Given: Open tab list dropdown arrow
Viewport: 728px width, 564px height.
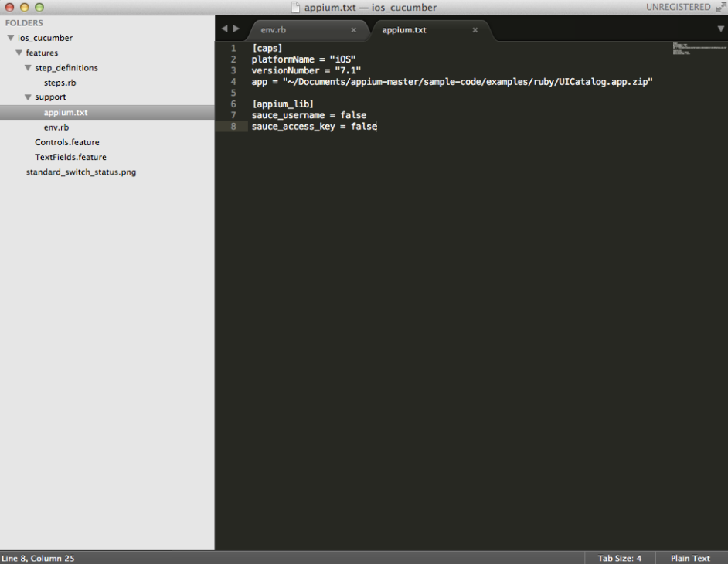Looking at the screenshot, I should (x=720, y=29).
